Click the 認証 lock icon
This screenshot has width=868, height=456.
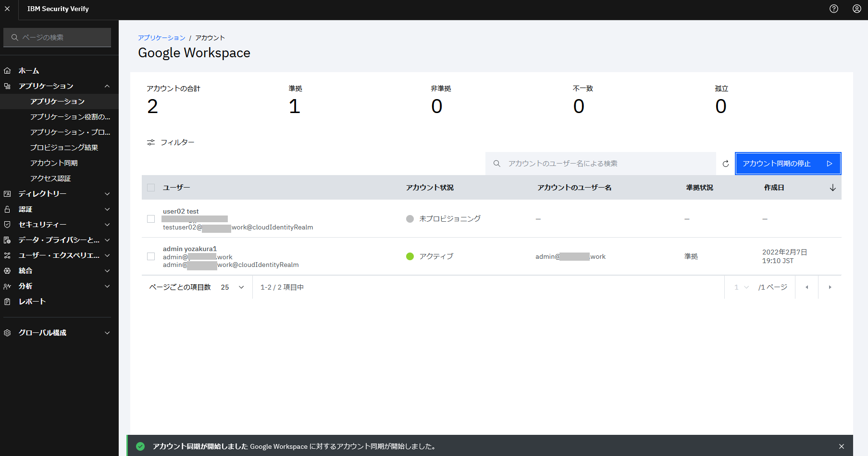[7, 209]
